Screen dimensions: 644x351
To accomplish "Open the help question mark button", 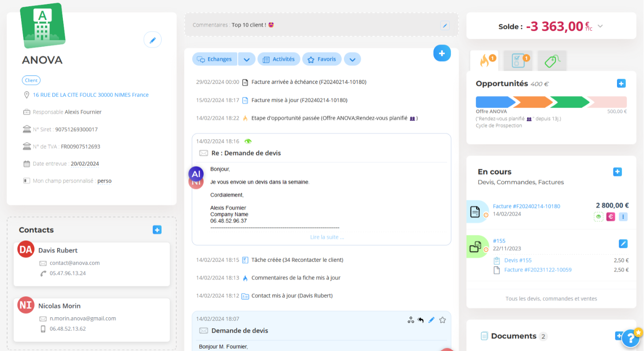I will click(631, 338).
